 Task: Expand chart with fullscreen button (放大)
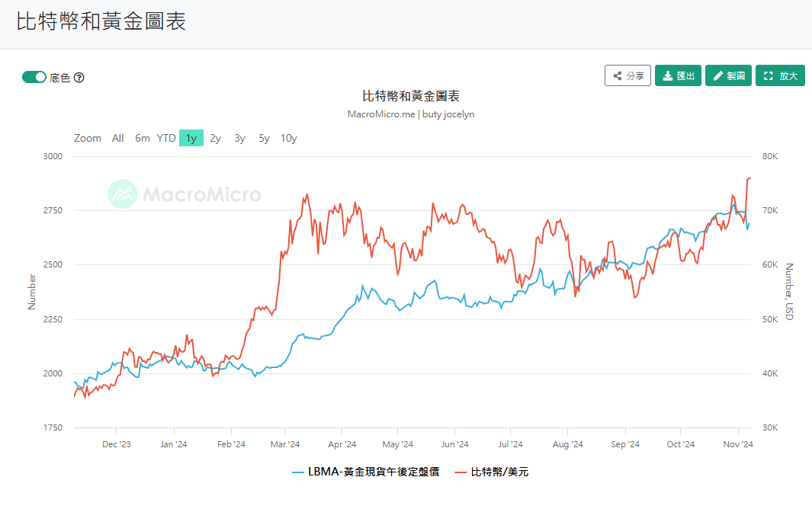pos(780,76)
